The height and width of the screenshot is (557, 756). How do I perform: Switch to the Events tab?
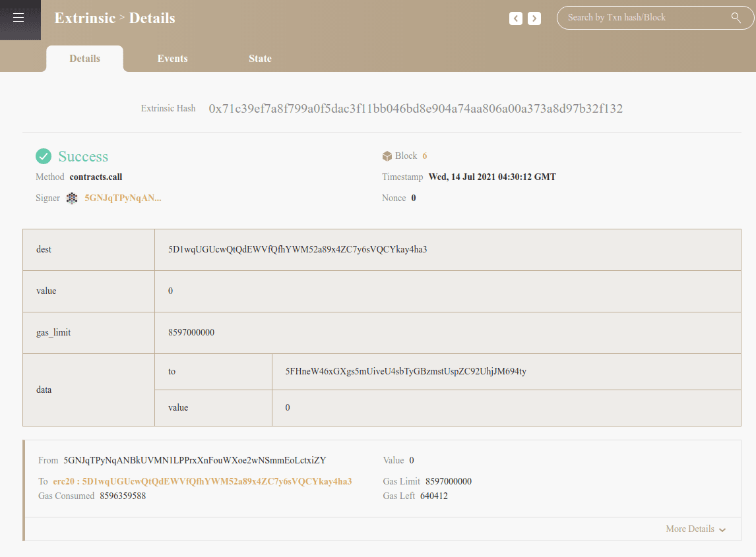172,59
